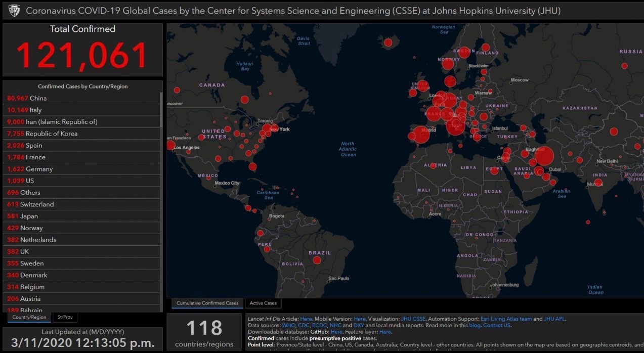This screenshot has height=353, width=644.
Task: Select the US row in the list
Action: (x=81, y=181)
